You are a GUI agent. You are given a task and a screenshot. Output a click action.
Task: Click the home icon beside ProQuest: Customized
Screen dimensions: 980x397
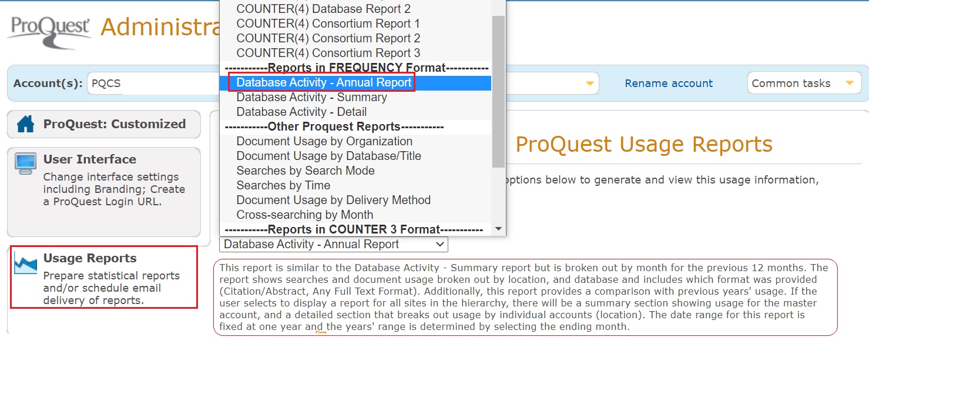click(x=25, y=124)
